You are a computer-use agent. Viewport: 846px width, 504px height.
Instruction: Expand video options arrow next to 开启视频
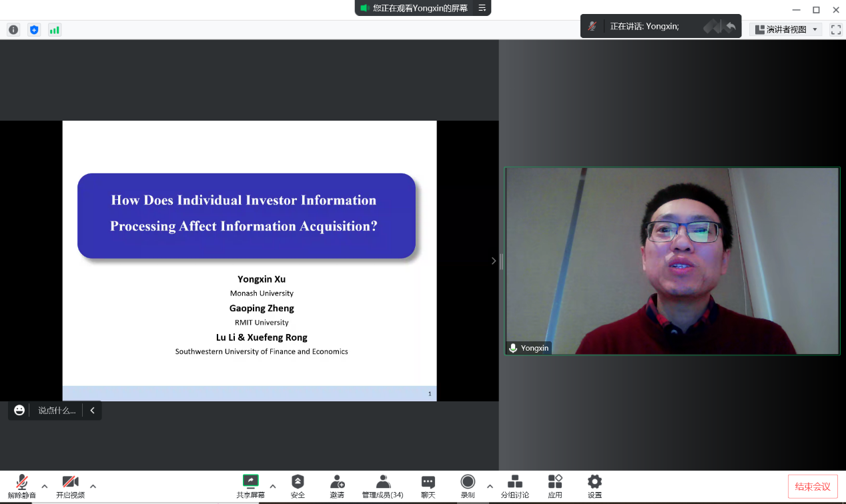pos(93,486)
